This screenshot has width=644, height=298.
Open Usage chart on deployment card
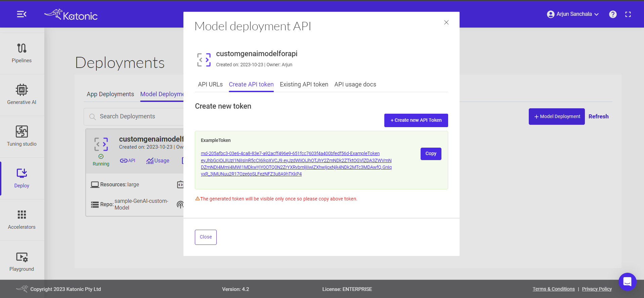(158, 161)
